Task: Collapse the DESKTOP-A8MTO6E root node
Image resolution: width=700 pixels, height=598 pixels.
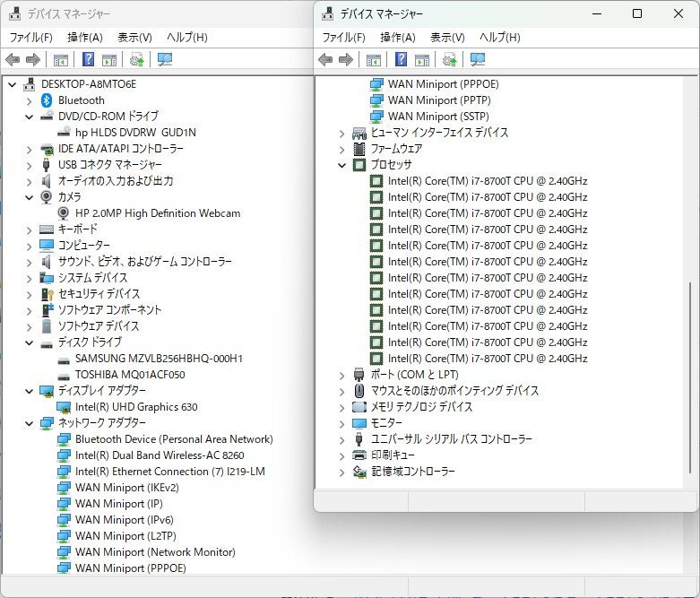Action: point(13,84)
